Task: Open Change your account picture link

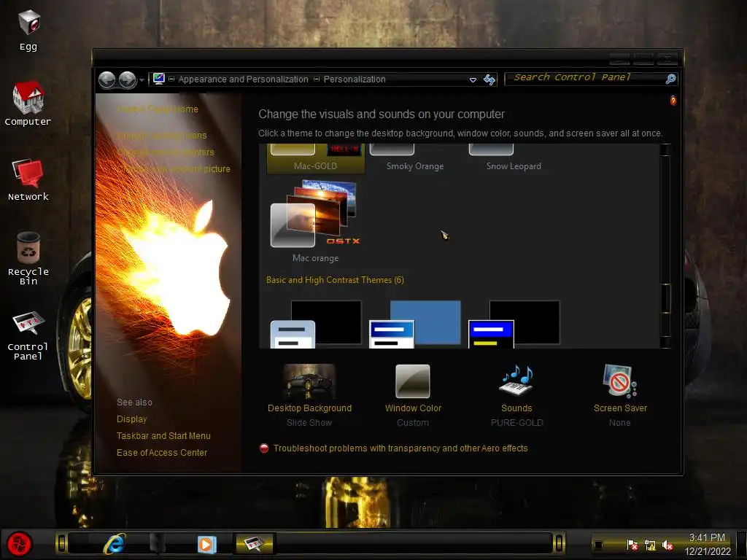Action: tap(174, 168)
